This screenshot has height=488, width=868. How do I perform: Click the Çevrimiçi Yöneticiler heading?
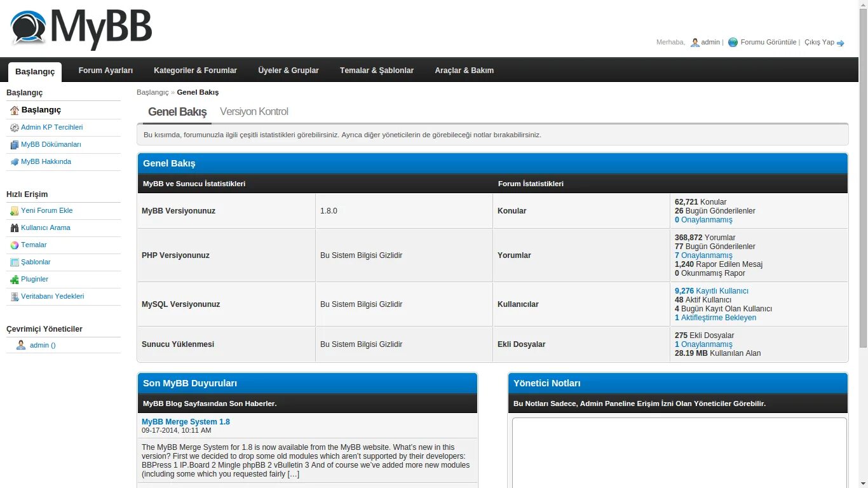[44, 329]
